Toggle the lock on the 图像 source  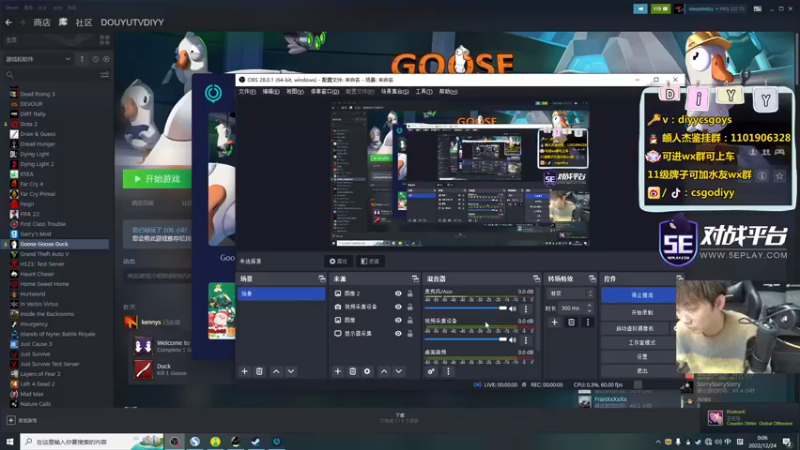point(410,320)
